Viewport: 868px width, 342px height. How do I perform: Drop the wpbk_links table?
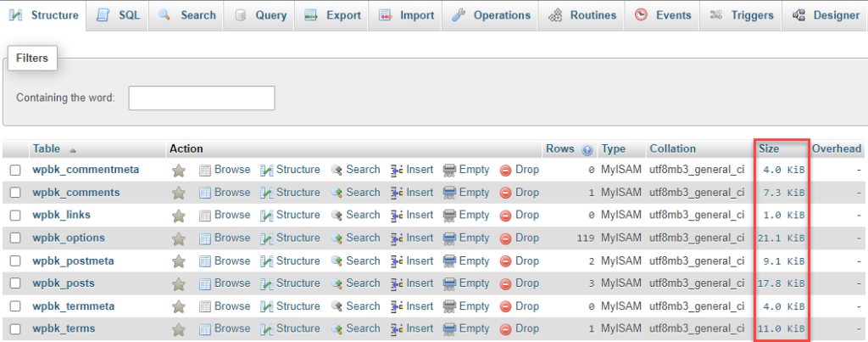point(520,215)
